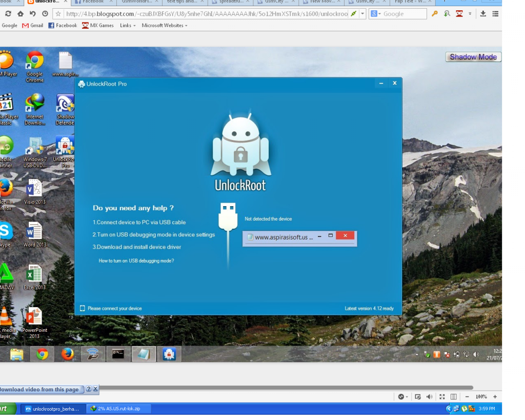The height and width of the screenshot is (420, 525).
Task: Open the Gmail bookmark link
Action: 33,26
